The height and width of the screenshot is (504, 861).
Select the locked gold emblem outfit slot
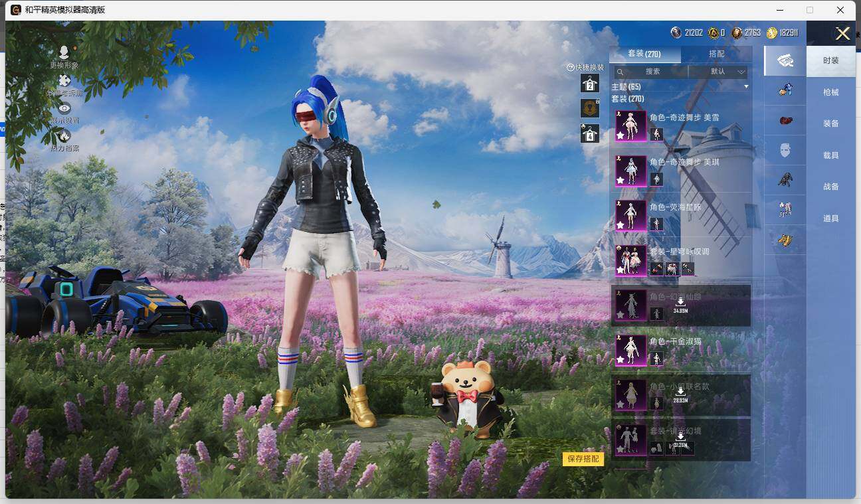(x=590, y=108)
